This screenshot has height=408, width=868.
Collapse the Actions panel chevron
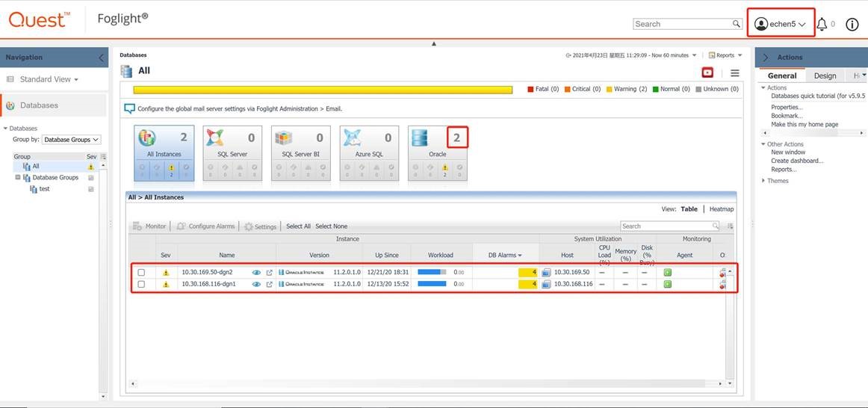click(766, 58)
